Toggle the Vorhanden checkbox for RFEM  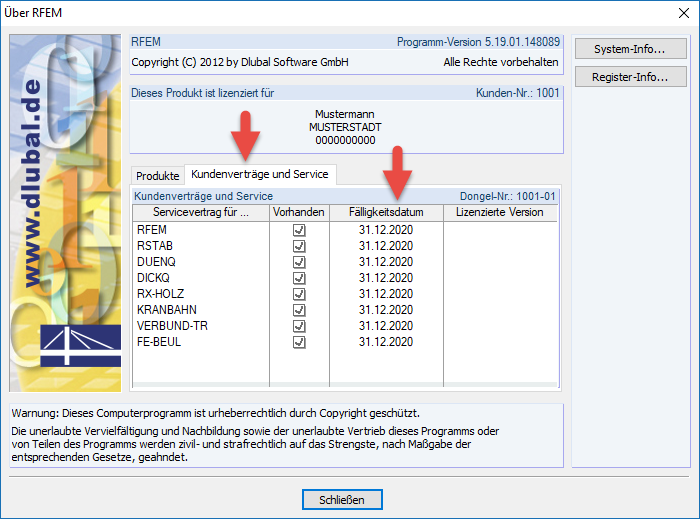[299, 230]
